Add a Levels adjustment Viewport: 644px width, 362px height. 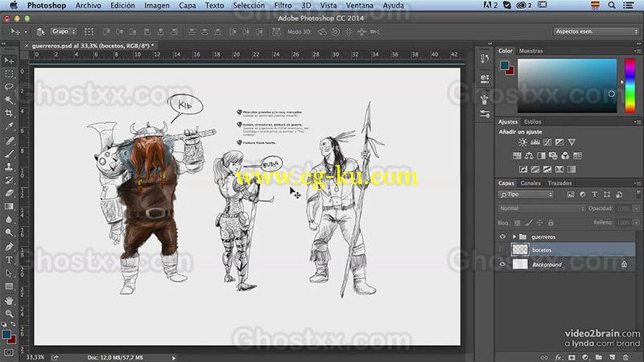pos(535,142)
